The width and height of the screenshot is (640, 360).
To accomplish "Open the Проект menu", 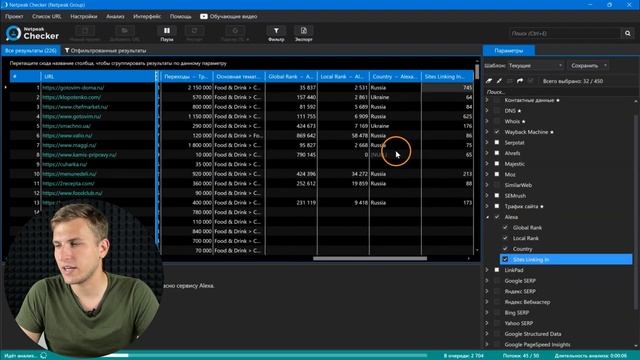I will (14, 16).
